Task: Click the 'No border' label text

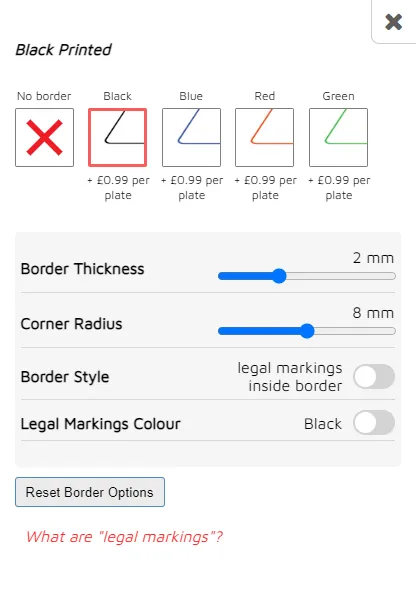Action: pos(44,96)
